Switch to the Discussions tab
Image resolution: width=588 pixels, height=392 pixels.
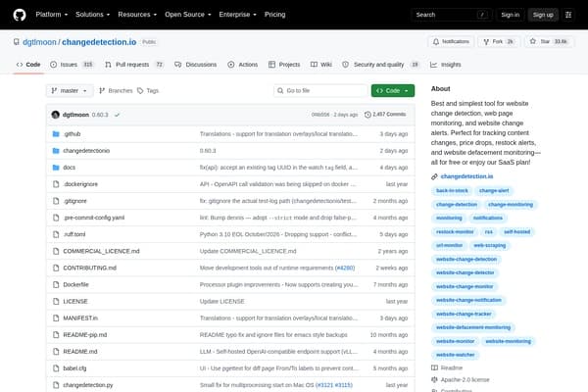pyautogui.click(x=196, y=65)
